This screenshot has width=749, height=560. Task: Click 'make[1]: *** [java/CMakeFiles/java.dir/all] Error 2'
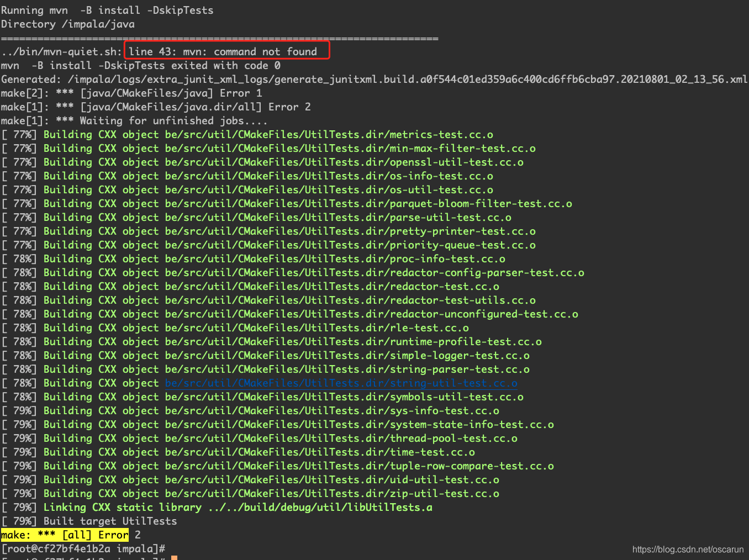coord(156,107)
